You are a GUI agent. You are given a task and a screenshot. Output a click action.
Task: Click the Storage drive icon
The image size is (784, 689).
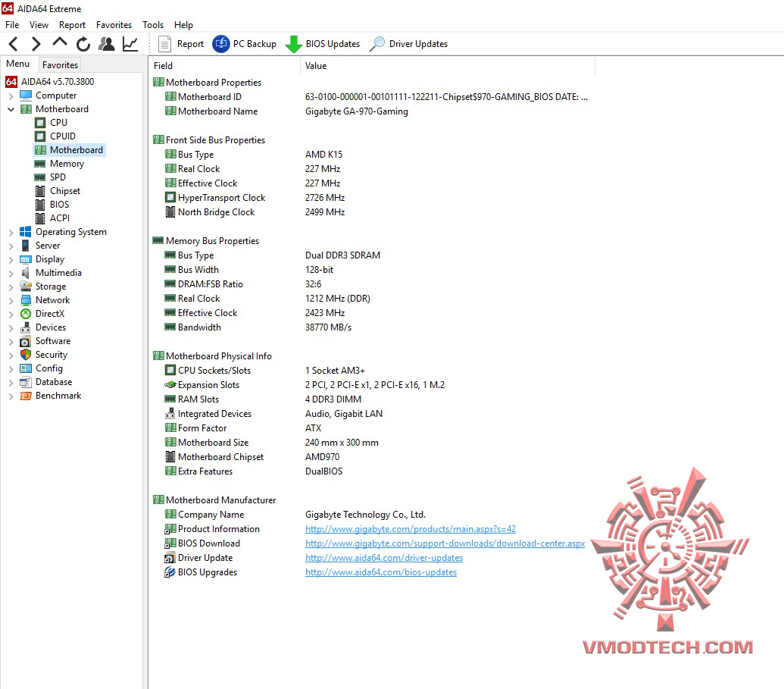pyautogui.click(x=26, y=287)
